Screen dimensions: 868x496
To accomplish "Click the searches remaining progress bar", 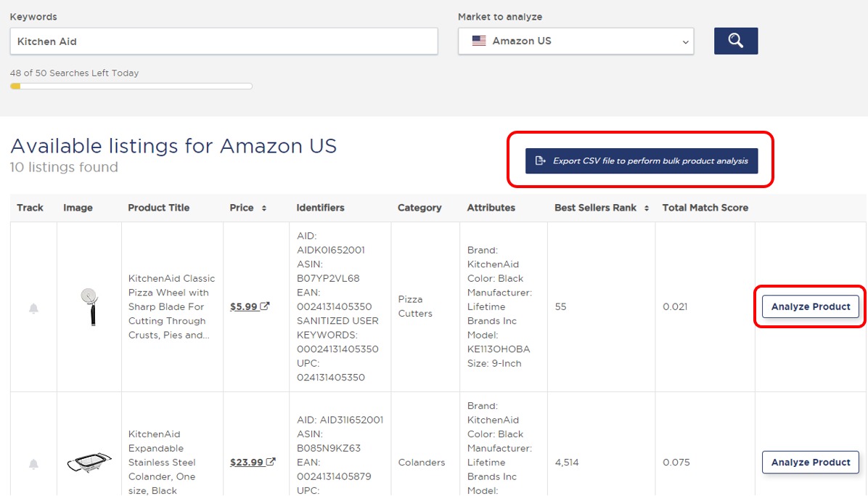I will 131,86.
